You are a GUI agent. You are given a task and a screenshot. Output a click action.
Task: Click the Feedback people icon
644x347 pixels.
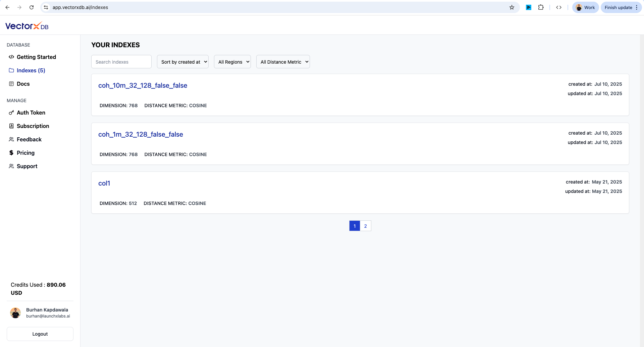[11, 139]
